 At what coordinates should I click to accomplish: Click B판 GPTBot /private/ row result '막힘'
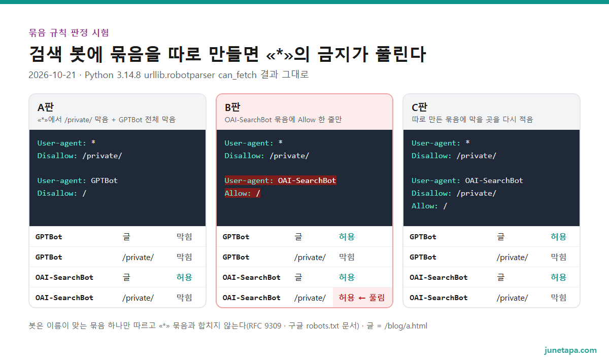click(x=347, y=257)
